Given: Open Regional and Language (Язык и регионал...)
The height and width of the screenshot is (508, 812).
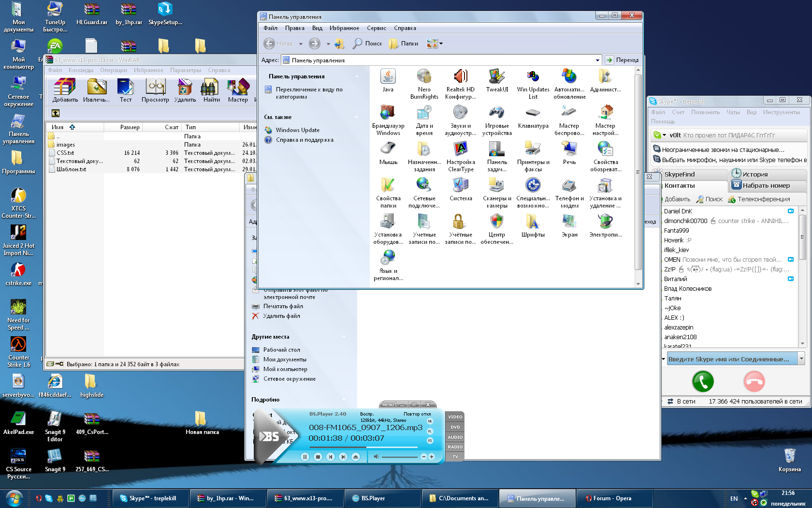Looking at the screenshot, I should 388,265.
